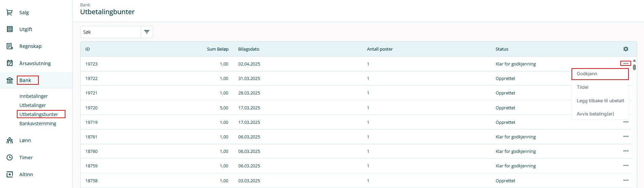
Task: Open more options for batch 18758
Action: 625,180
